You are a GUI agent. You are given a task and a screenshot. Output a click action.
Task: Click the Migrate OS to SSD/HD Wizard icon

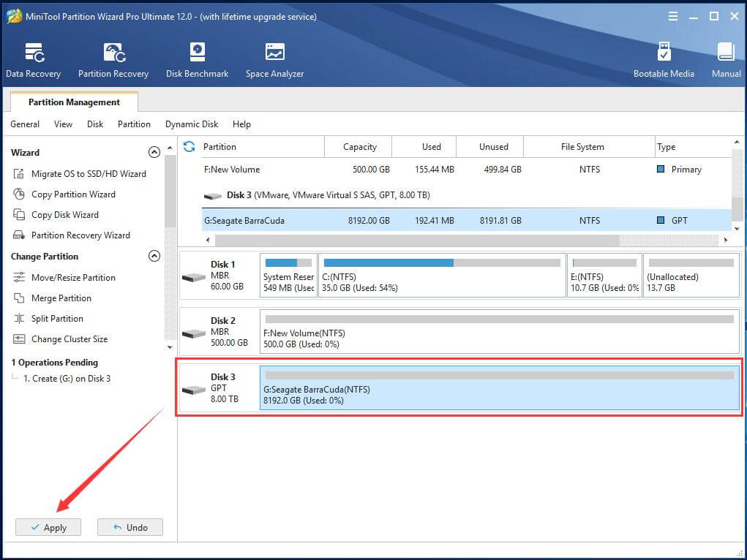point(19,174)
